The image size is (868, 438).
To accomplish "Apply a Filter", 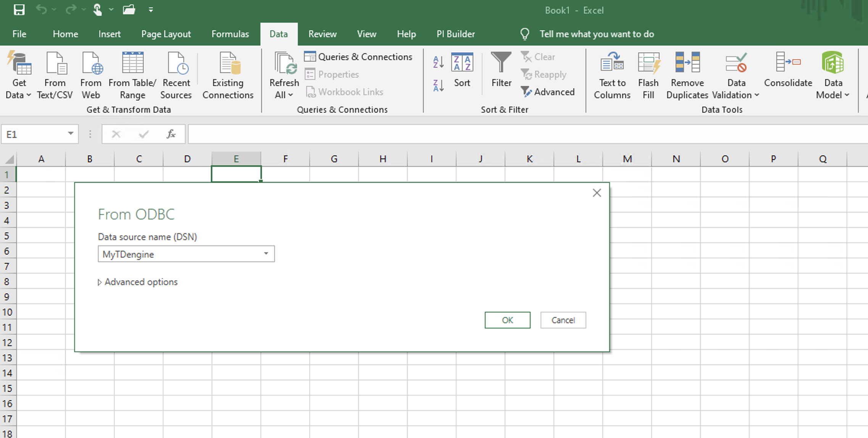I will pyautogui.click(x=501, y=71).
